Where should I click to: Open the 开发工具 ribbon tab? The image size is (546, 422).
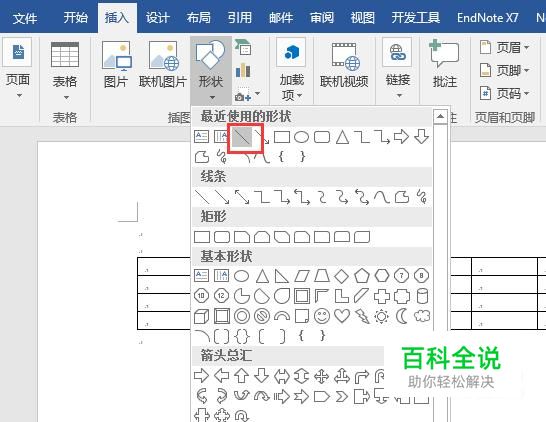(415, 18)
